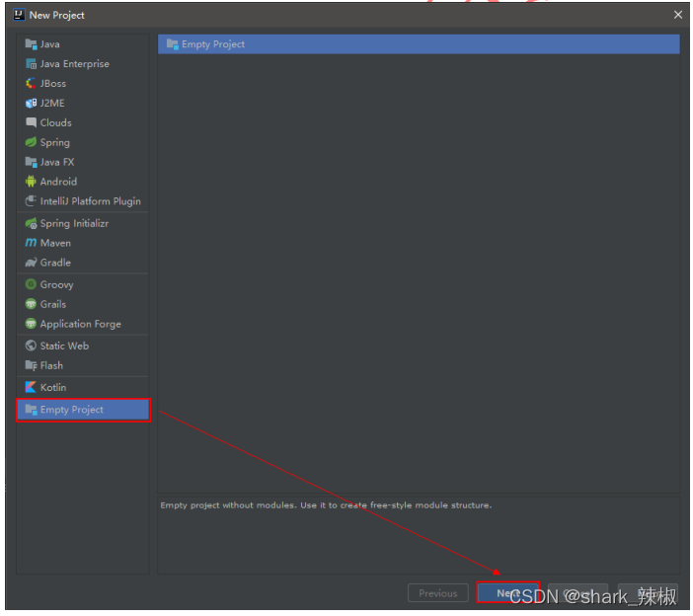
Task: Pick Java FX project type
Action: 56,162
